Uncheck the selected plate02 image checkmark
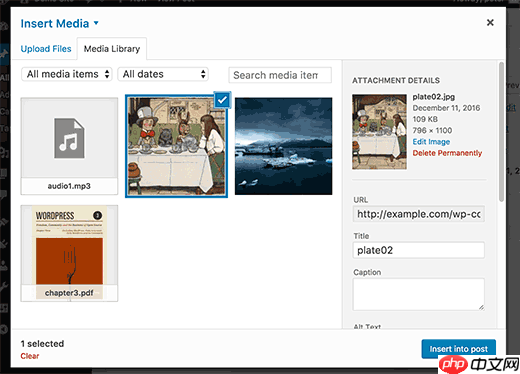 pos(222,100)
